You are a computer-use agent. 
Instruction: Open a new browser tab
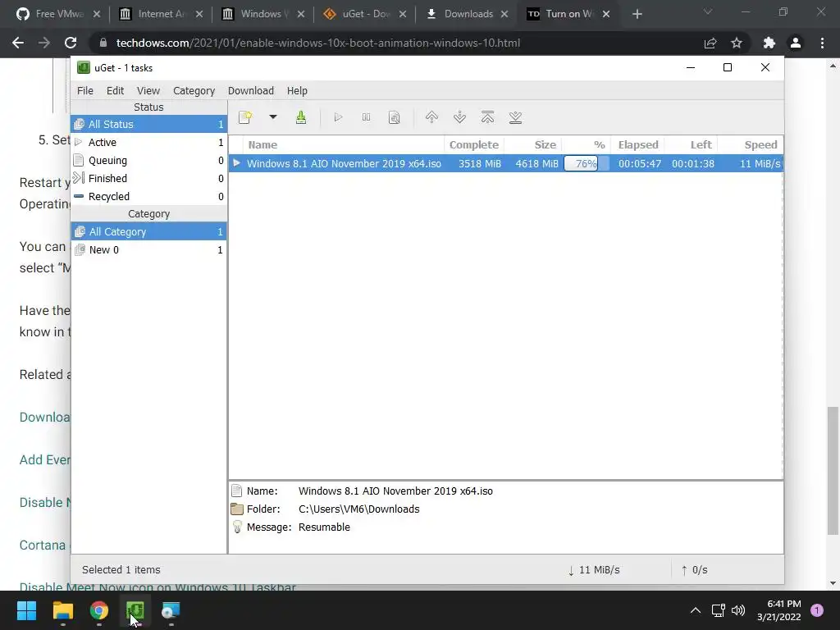637,14
